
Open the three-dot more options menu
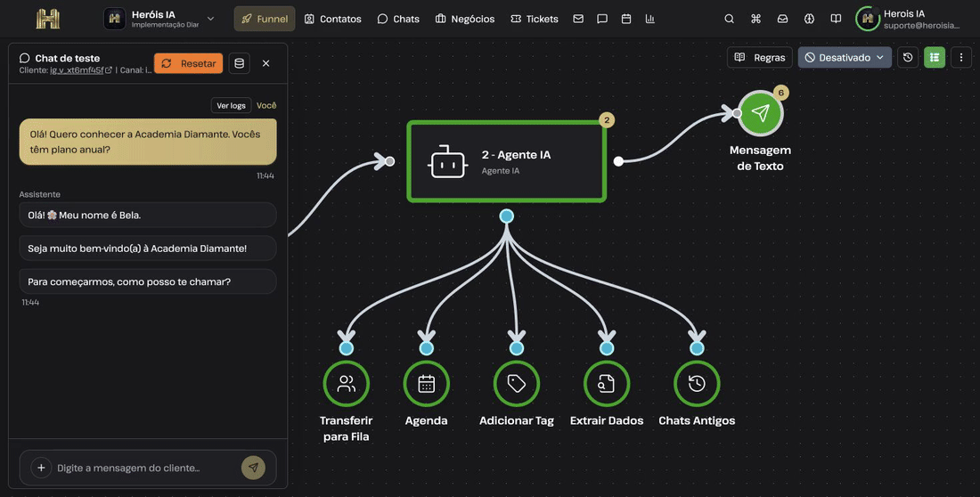tap(961, 58)
